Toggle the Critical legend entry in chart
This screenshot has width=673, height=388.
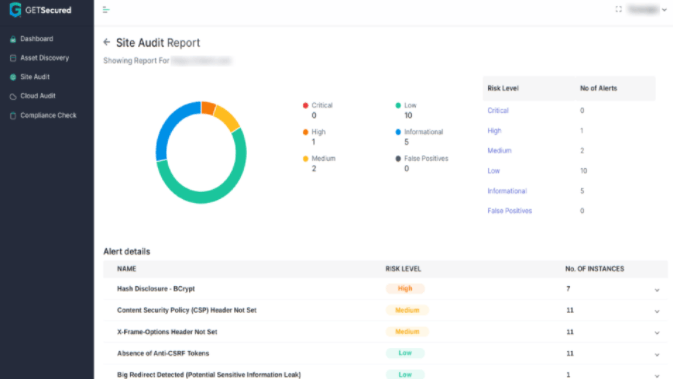tap(318, 105)
